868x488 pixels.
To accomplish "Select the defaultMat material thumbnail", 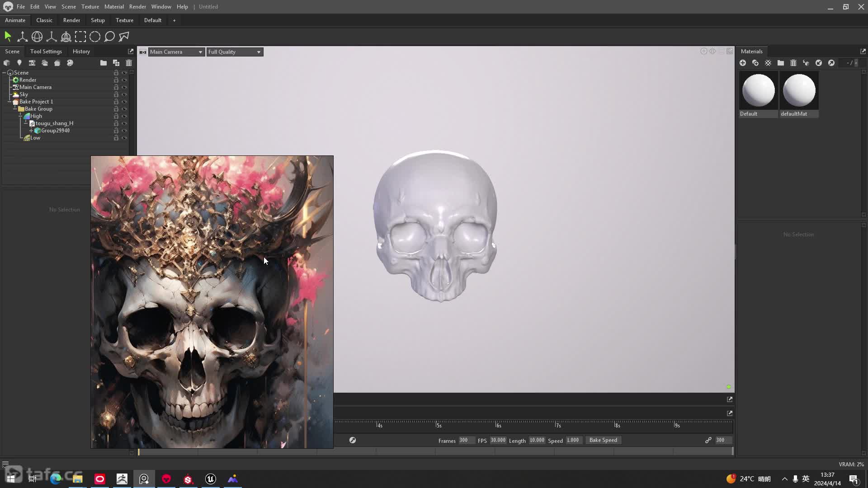I will coord(799,94).
